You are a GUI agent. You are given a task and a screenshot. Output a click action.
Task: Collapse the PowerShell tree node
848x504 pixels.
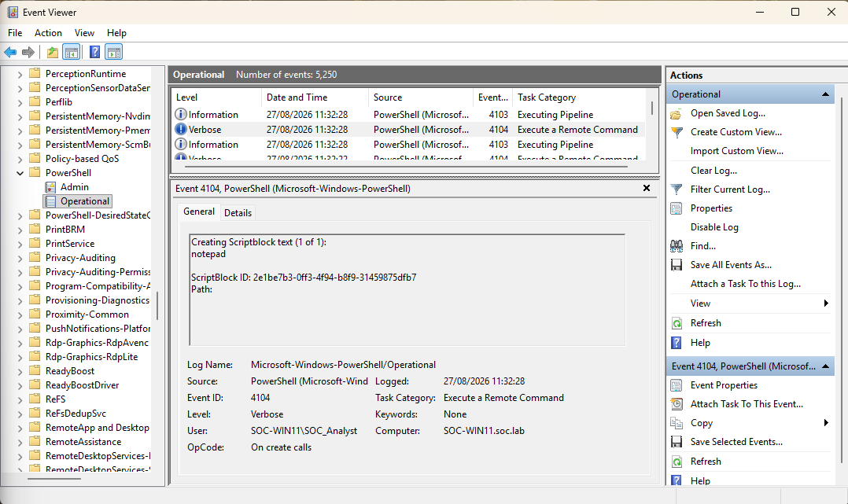[20, 173]
